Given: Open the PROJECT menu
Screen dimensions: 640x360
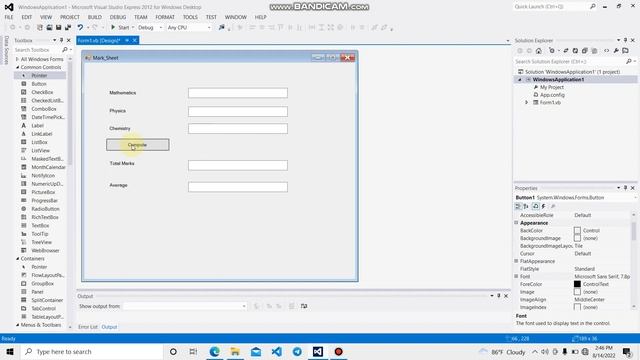Looking at the screenshot, I should pos(70,17).
